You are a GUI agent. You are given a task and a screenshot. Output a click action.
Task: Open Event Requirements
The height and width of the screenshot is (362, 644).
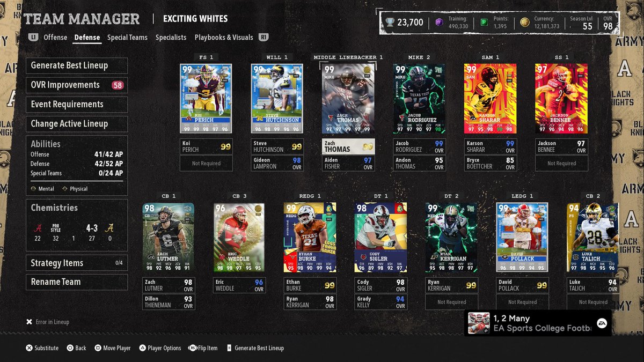[77, 104]
